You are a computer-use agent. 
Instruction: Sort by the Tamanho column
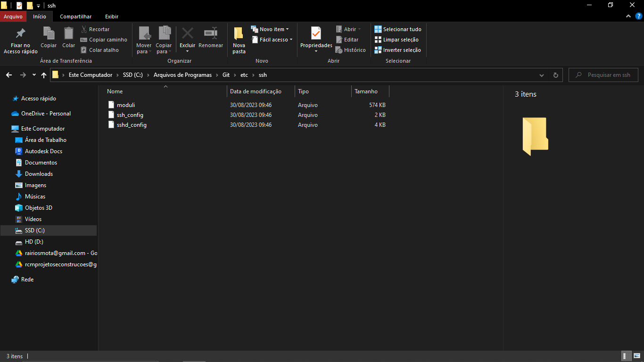[x=370, y=91]
